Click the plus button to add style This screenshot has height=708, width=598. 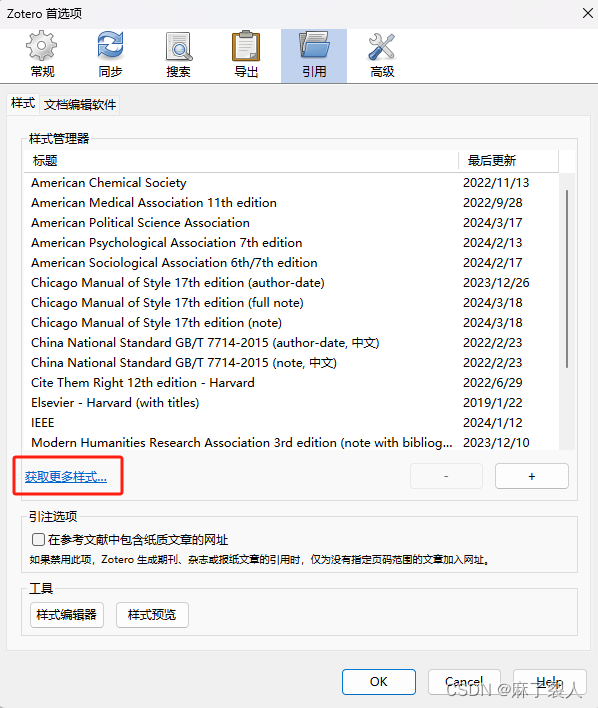point(532,476)
